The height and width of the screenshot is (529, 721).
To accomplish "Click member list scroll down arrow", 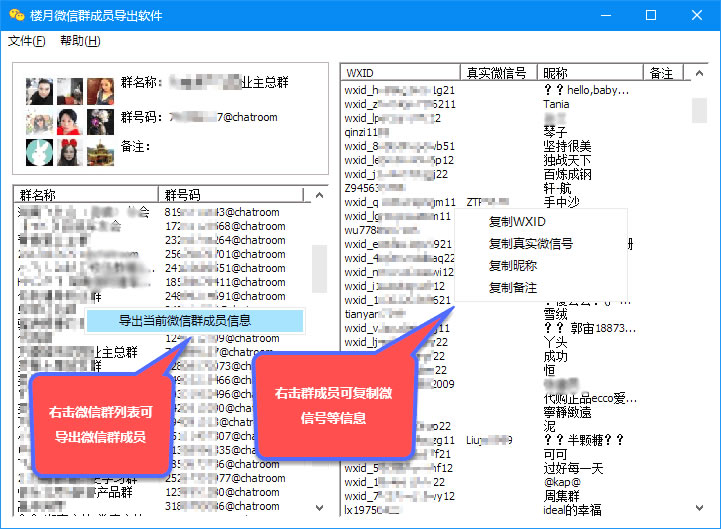I will 699,508.
